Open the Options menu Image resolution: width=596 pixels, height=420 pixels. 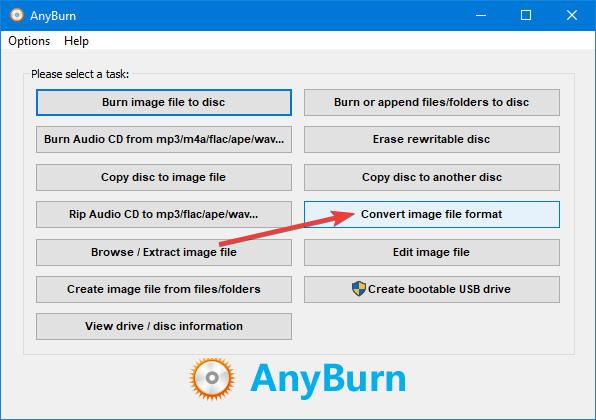click(29, 41)
